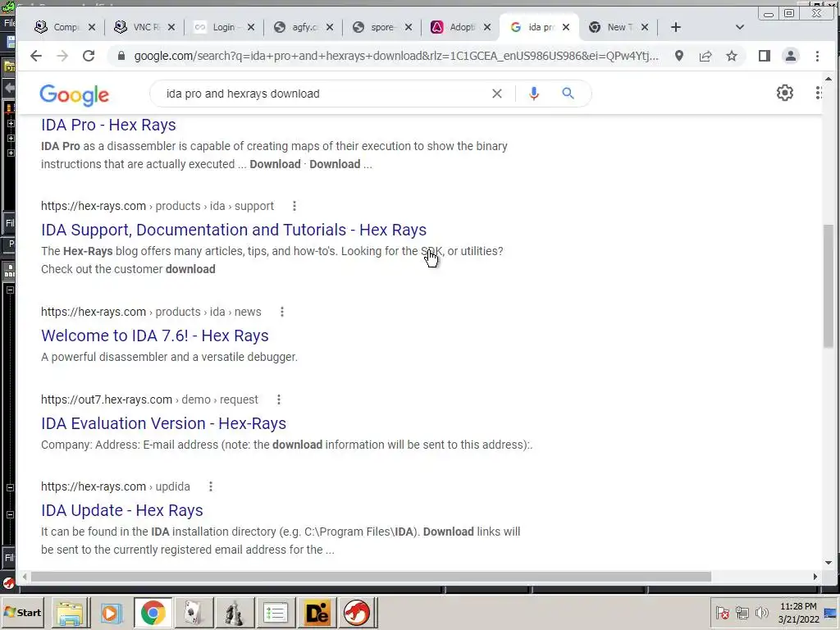Click the location pin icon in address bar

pos(678,56)
